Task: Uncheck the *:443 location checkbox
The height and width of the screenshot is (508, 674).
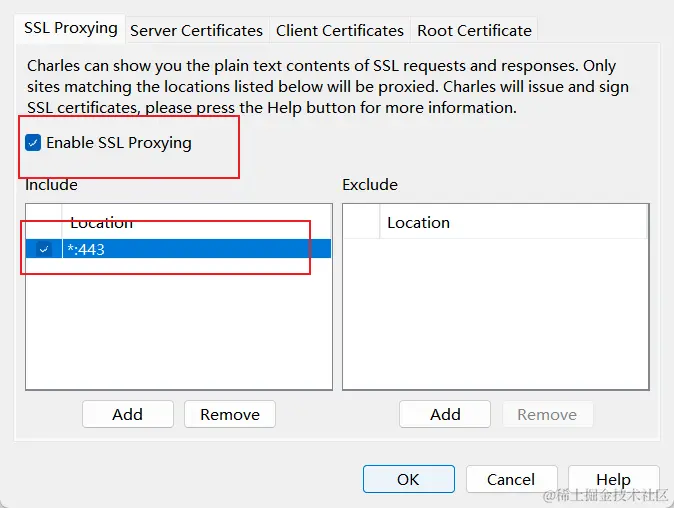Action: pos(43,249)
